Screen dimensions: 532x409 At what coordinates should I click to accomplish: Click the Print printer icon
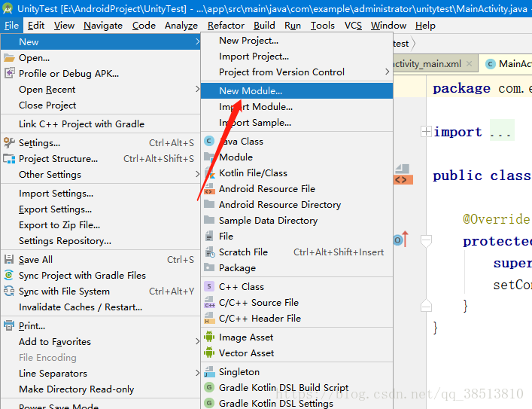(9, 326)
